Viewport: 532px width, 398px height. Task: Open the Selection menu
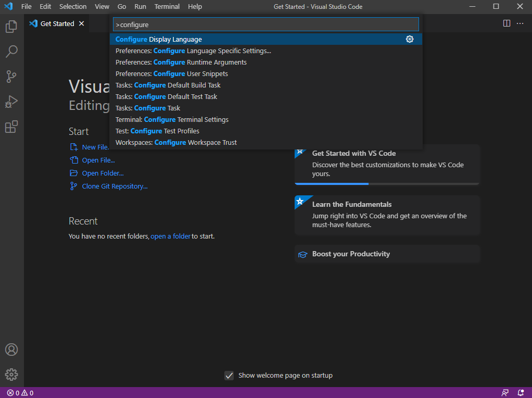(x=72, y=6)
